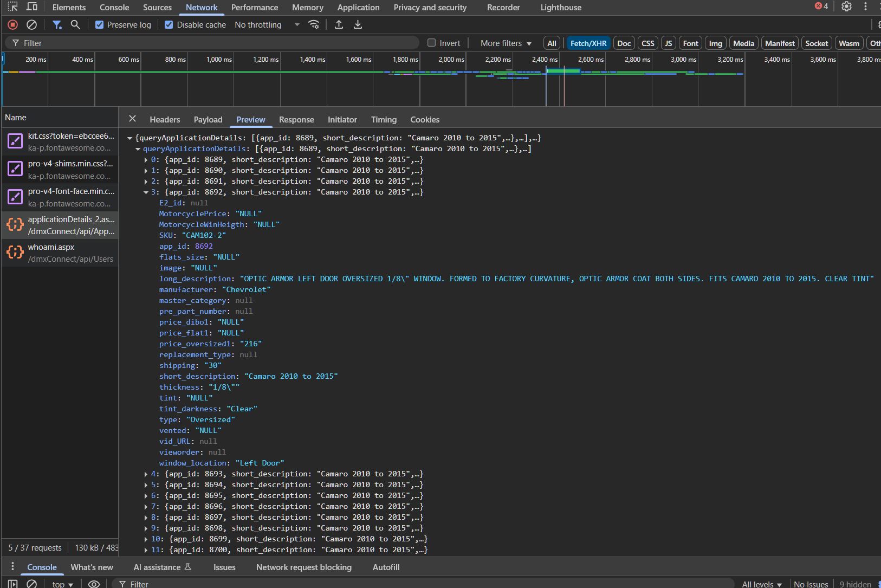Enable the Invert filter checkbox
Screen dimensions: 881x588
pos(431,43)
